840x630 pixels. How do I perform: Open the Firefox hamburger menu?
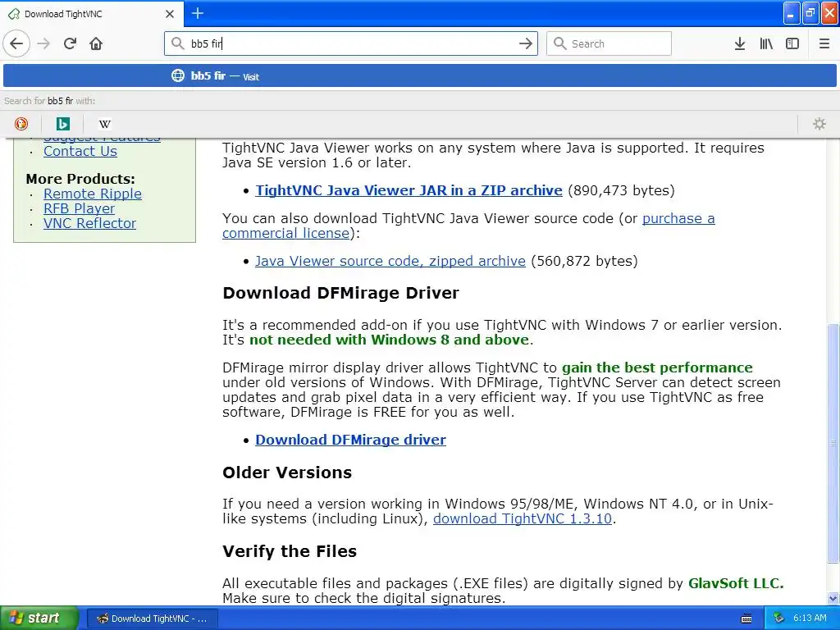click(x=824, y=43)
